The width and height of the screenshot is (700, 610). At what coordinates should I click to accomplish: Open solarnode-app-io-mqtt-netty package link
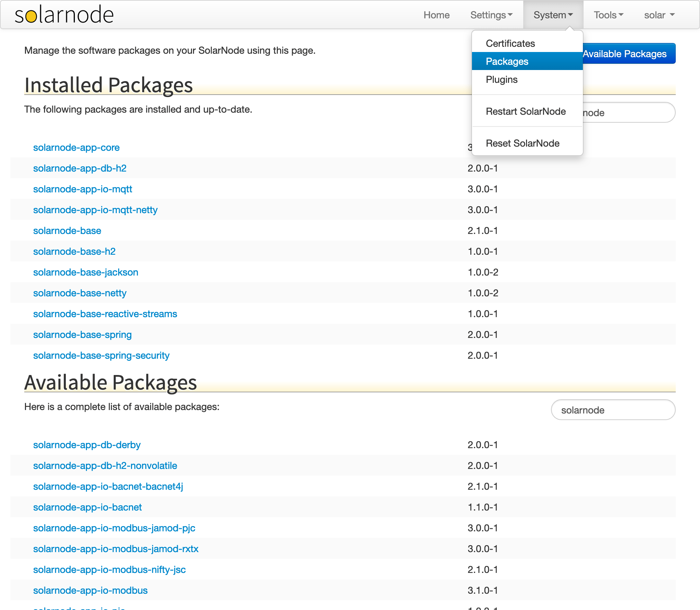click(x=95, y=210)
